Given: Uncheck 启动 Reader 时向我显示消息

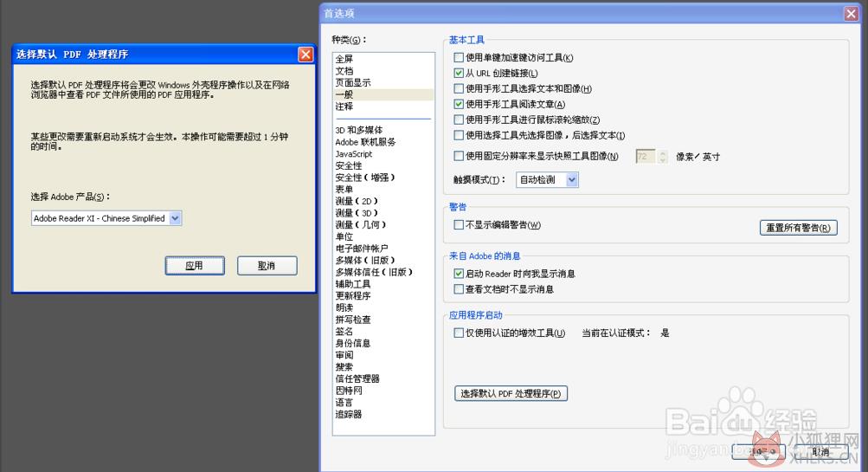Looking at the screenshot, I should pyautogui.click(x=459, y=273).
